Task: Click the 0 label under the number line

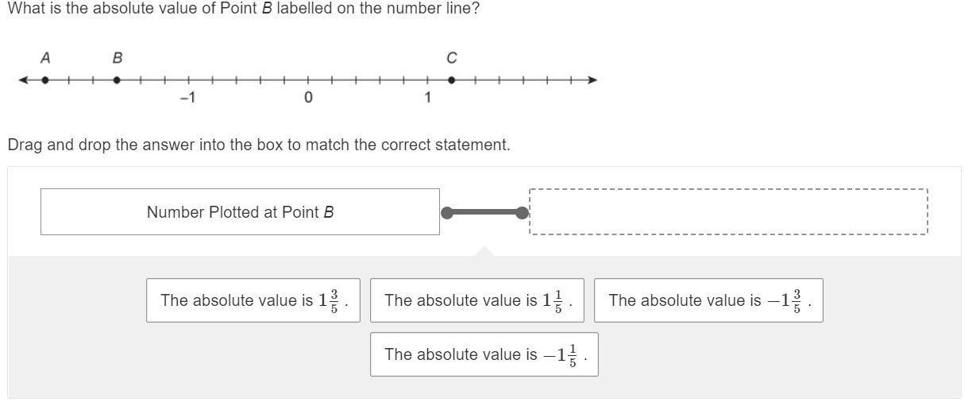Action: [x=308, y=98]
